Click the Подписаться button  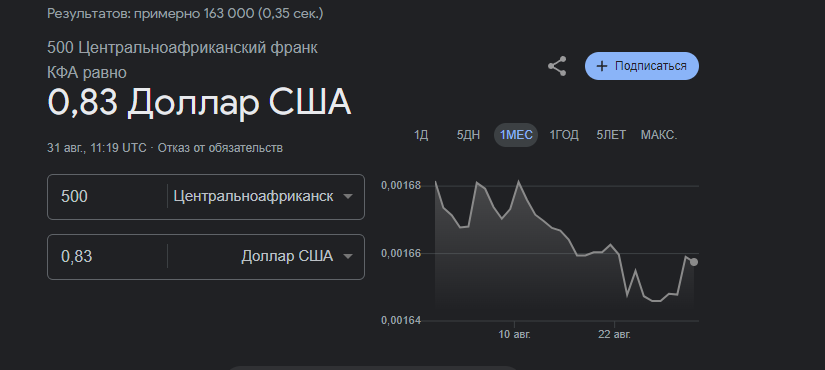[x=642, y=66]
